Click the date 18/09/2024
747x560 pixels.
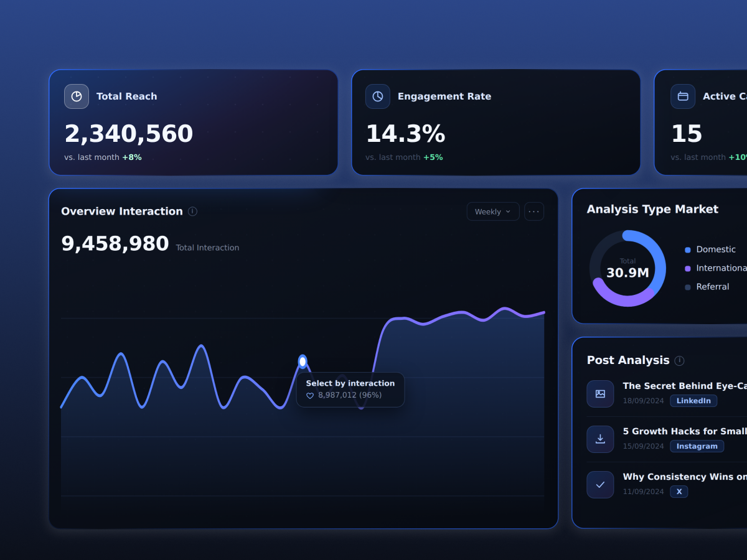tap(644, 401)
